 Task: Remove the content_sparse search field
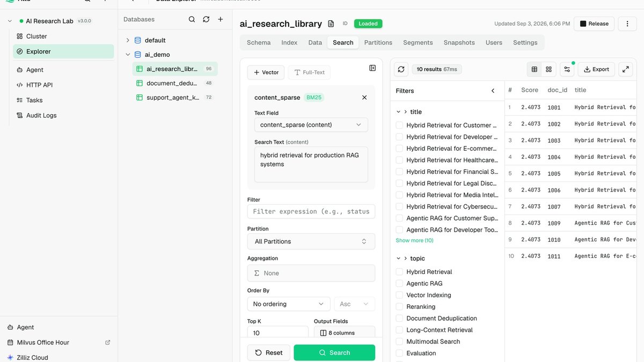coord(364,98)
